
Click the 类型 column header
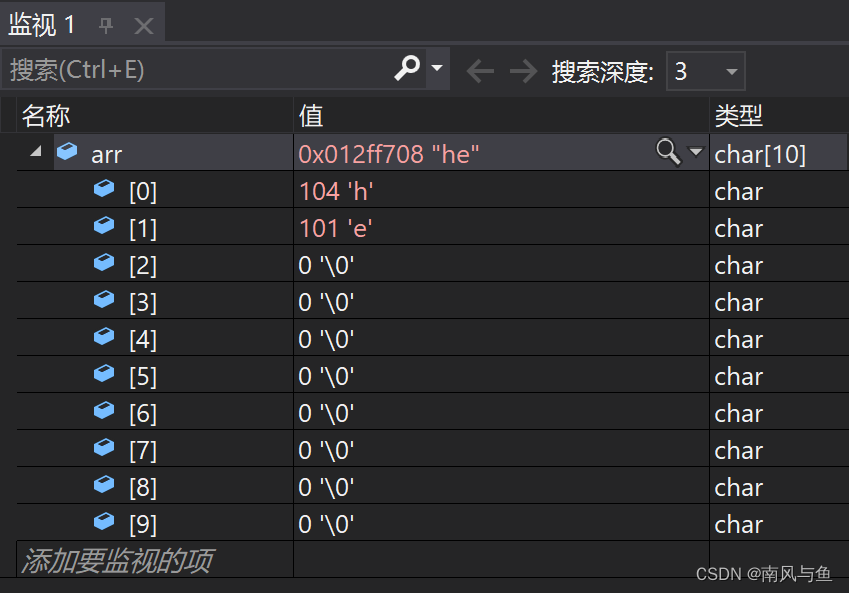(779, 115)
